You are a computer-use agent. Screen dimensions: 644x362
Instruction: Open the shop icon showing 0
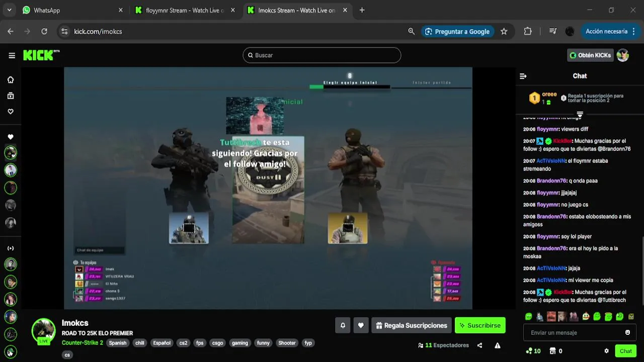[x=556, y=351]
